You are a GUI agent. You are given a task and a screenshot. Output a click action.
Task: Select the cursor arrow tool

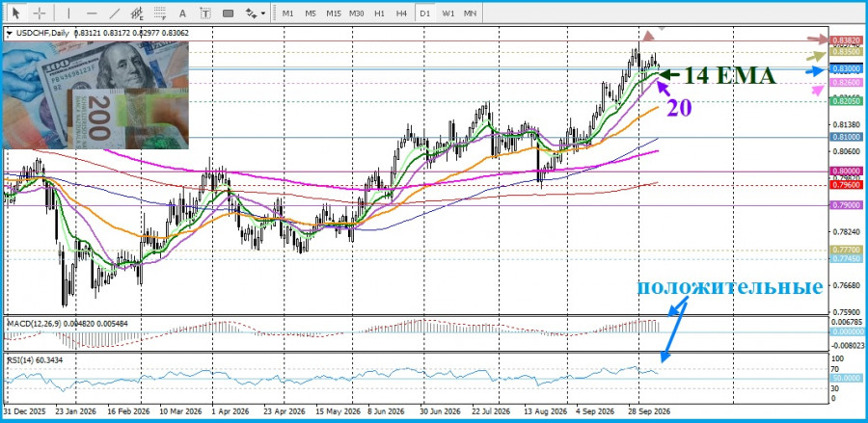click(x=16, y=13)
